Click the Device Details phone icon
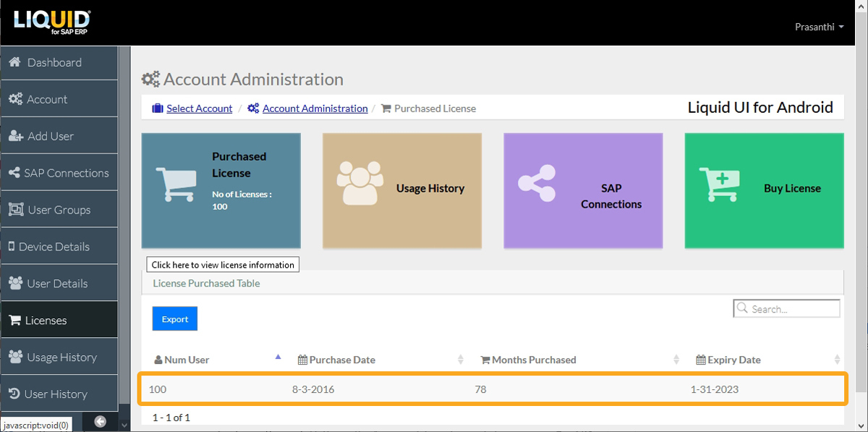 point(12,247)
